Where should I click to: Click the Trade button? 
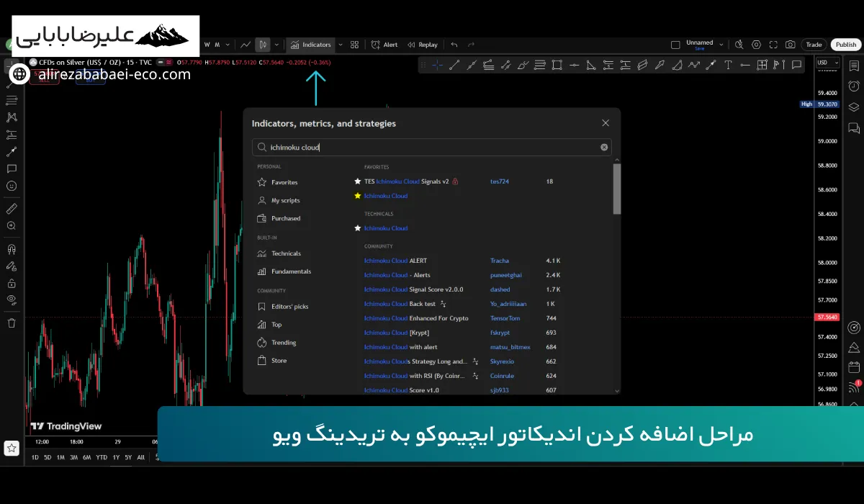pos(814,45)
